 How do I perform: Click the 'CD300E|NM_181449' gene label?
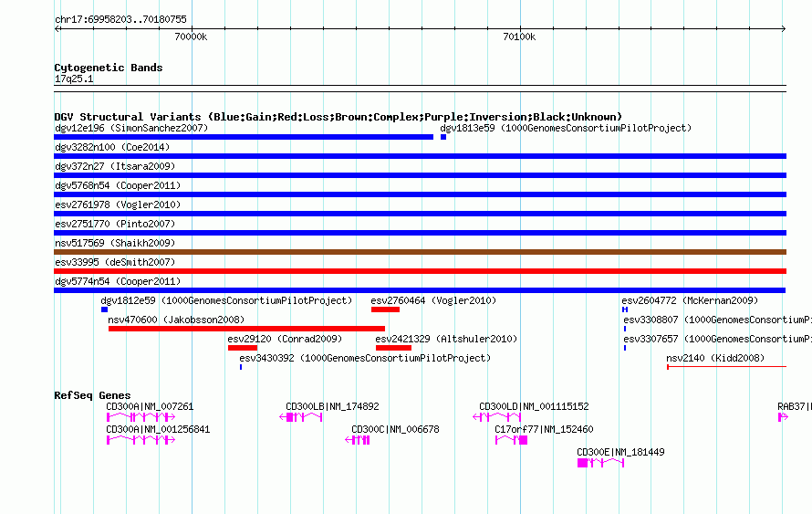pos(621,452)
